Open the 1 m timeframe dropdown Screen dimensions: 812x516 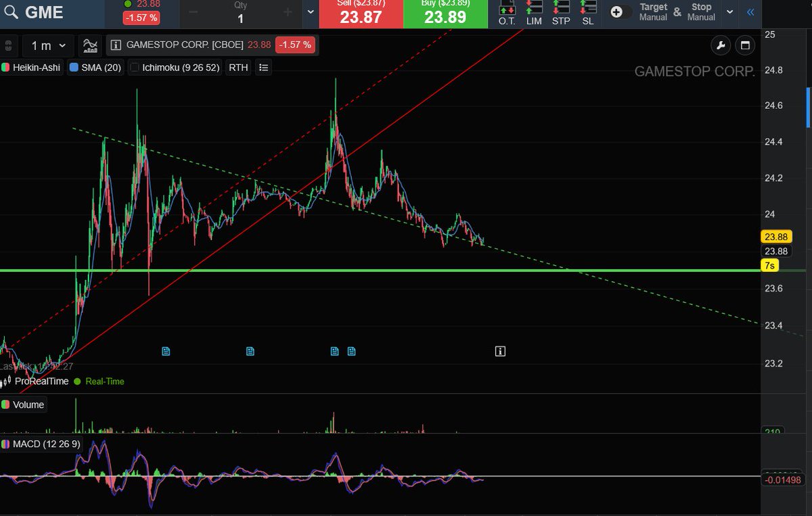pyautogui.click(x=48, y=46)
